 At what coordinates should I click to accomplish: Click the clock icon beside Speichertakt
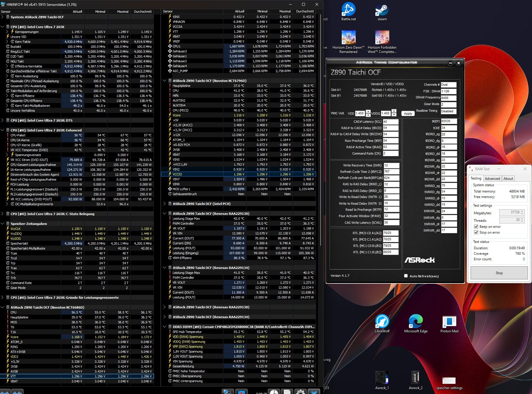point(8,243)
